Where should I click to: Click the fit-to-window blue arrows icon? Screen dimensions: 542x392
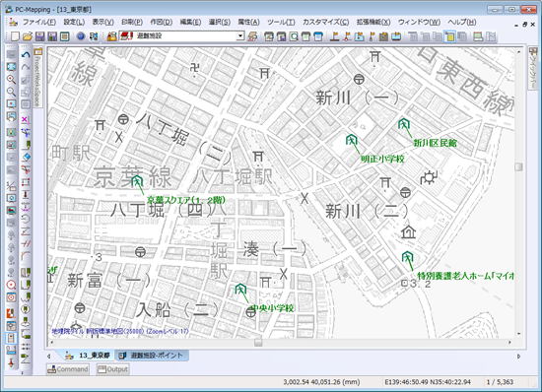pos(12,67)
